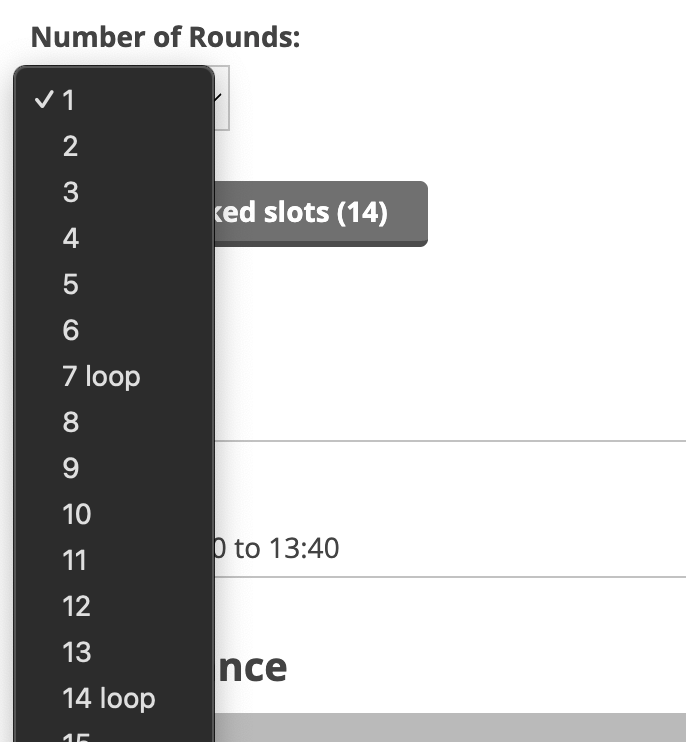
Task: Select 8 rounds option
Action: click(114, 422)
